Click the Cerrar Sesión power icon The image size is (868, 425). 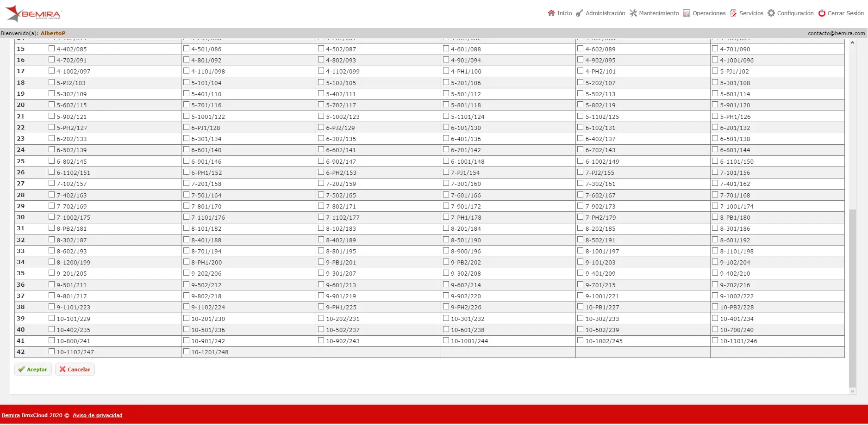822,13
